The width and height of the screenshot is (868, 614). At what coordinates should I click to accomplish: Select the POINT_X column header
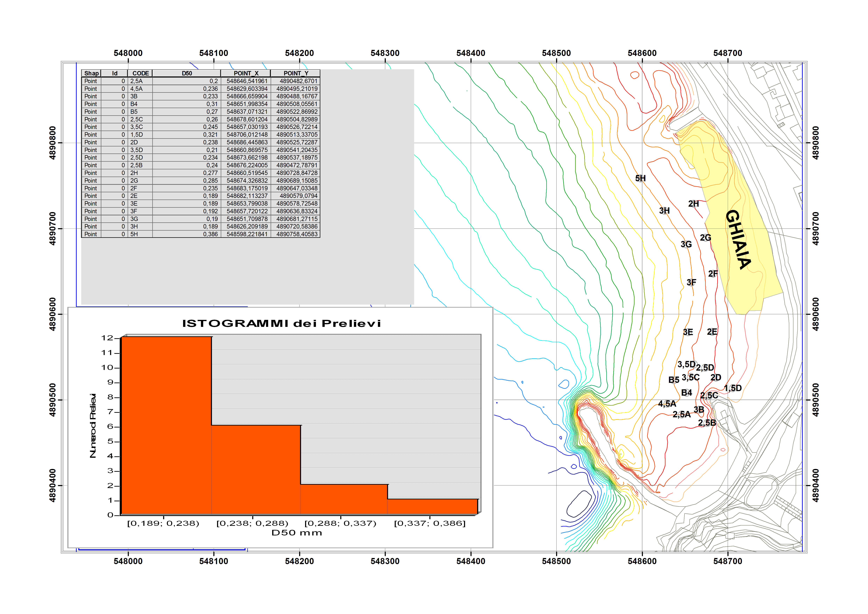246,73
